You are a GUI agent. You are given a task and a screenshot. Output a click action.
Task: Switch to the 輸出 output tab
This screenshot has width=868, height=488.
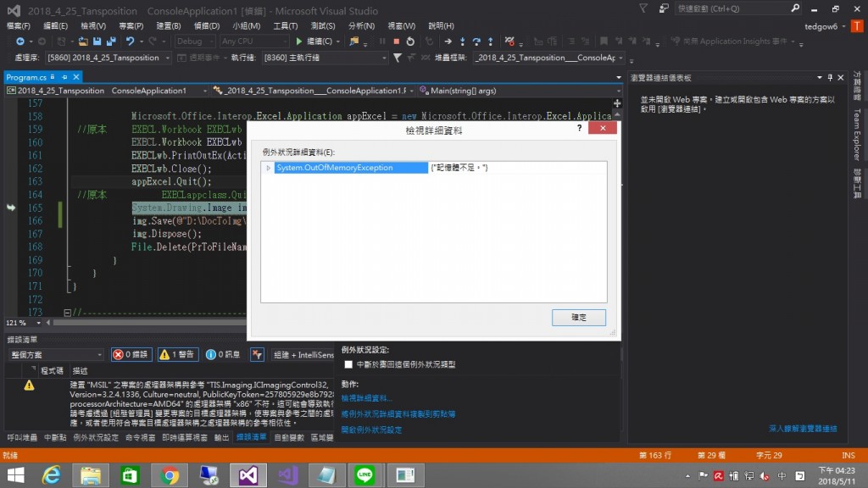(x=221, y=438)
